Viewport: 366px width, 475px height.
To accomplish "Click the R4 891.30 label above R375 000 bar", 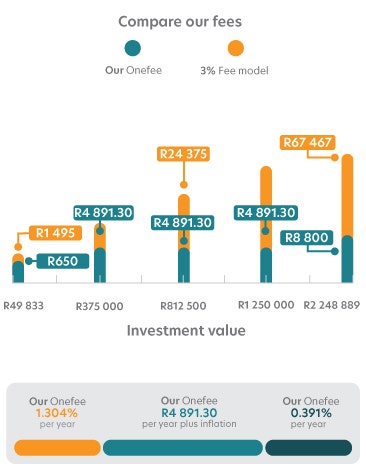I will pyautogui.click(x=103, y=213).
